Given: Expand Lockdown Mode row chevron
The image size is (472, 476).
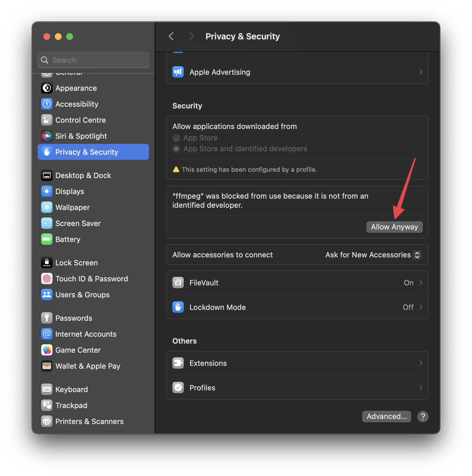Looking at the screenshot, I should pyautogui.click(x=421, y=307).
